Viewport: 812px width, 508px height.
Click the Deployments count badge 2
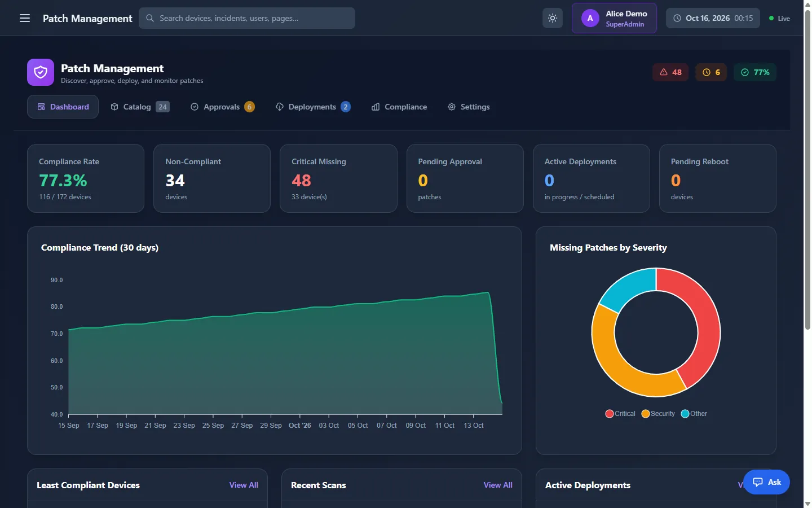tap(346, 107)
